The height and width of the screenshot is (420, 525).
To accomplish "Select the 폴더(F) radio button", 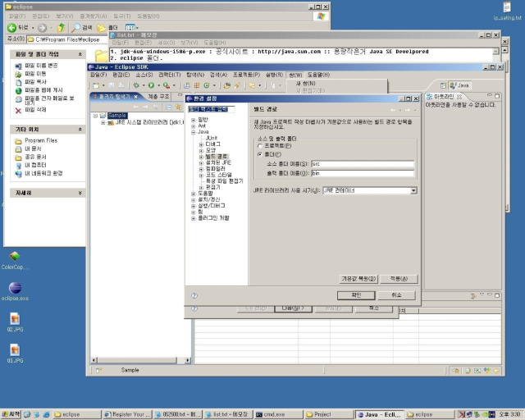I will (260, 154).
